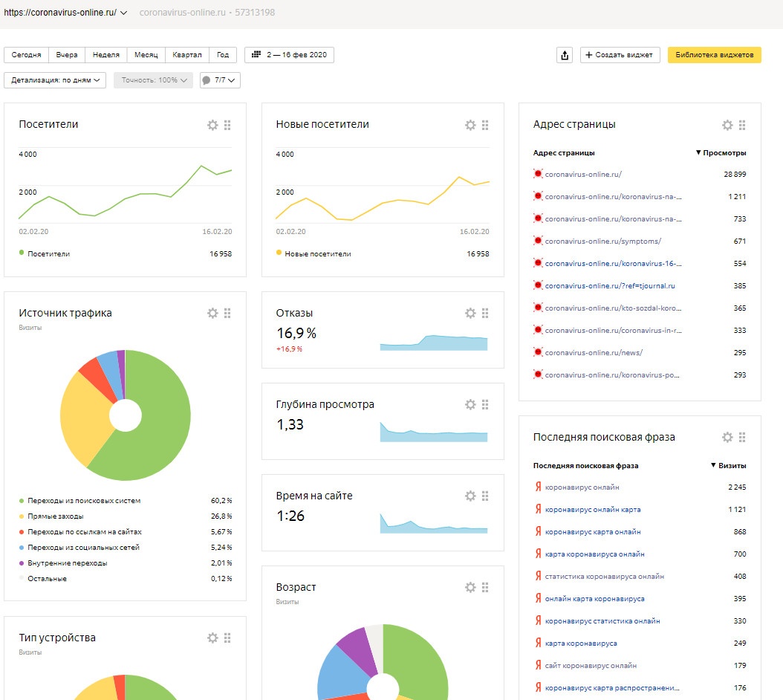Screen dimensions: 783x700
Task: Open settings for Последняя поисковая фраза widget
Action: click(727, 438)
